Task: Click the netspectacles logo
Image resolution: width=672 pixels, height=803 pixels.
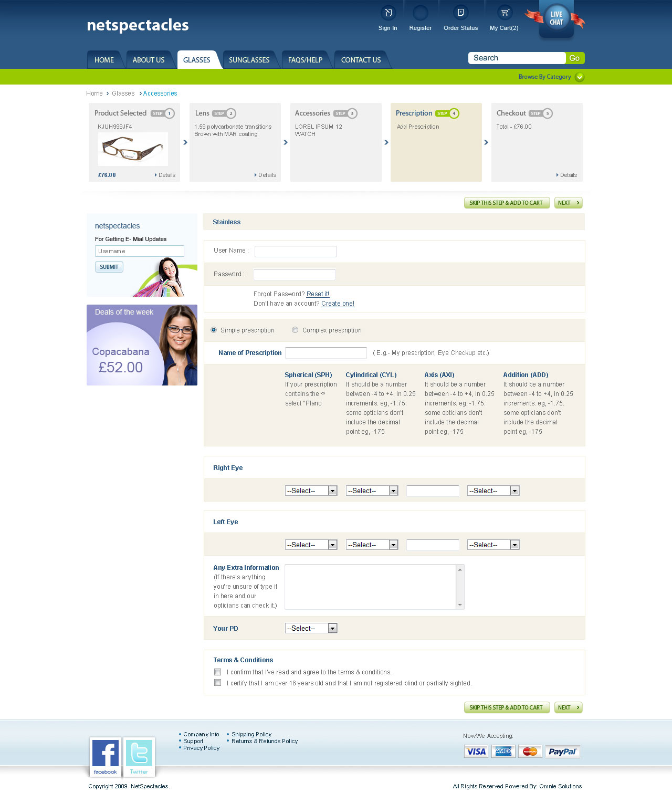Action: pyautogui.click(x=138, y=25)
